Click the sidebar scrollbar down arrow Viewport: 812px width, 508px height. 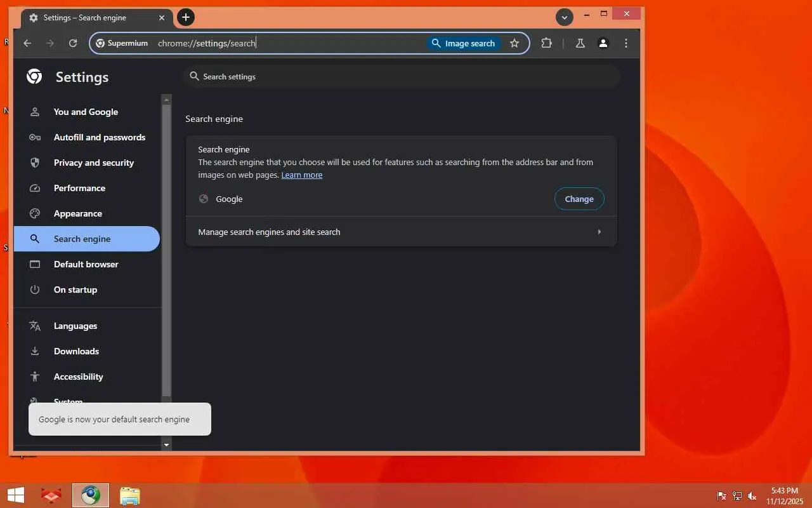[167, 445]
